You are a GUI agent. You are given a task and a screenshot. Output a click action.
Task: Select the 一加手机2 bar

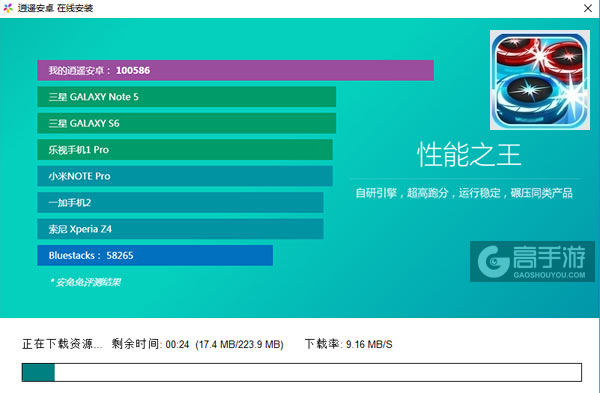coord(180,202)
